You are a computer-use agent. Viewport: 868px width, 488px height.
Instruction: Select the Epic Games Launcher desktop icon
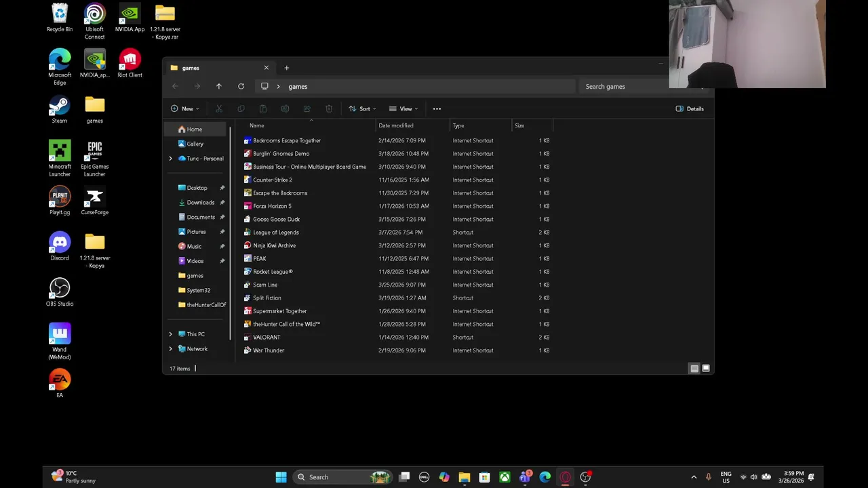click(94, 159)
